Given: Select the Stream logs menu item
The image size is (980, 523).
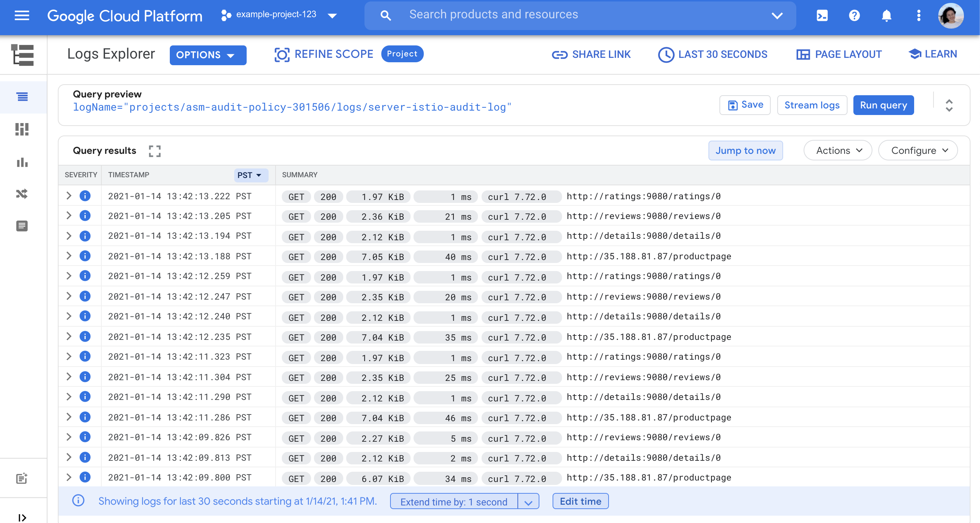Looking at the screenshot, I should click(x=812, y=105).
